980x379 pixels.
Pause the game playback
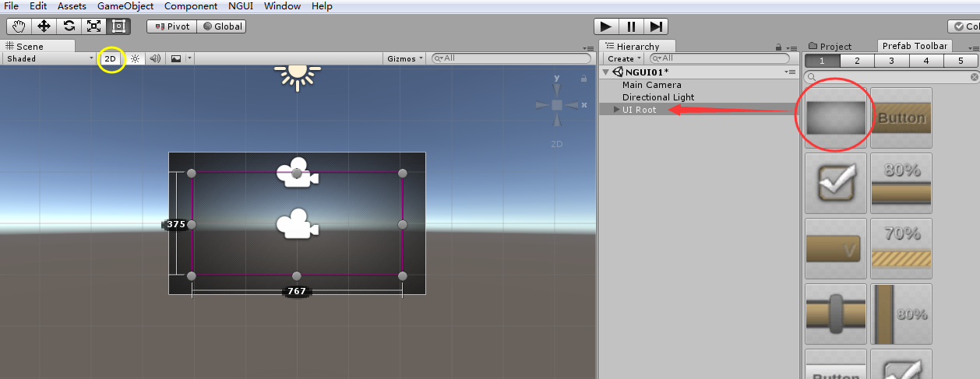coord(631,26)
